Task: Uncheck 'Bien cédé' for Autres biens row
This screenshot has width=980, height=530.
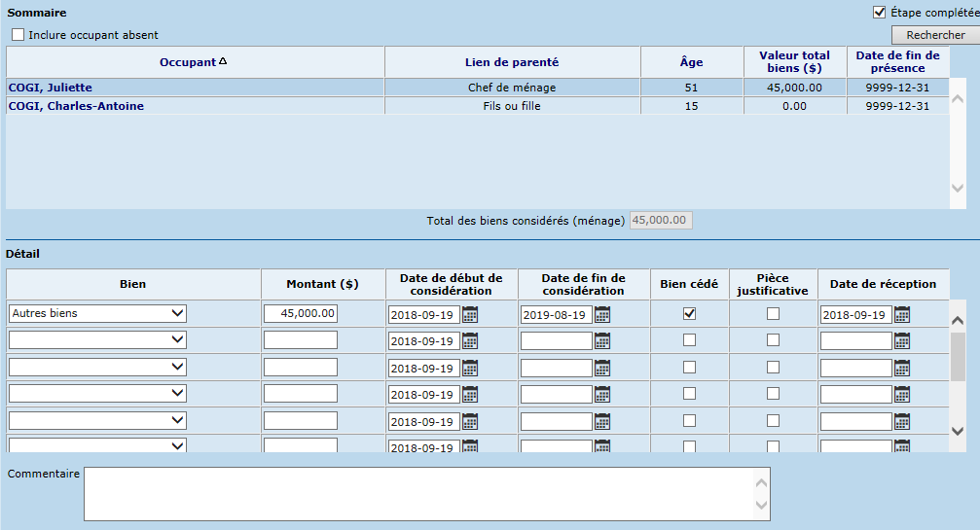Action: click(689, 314)
